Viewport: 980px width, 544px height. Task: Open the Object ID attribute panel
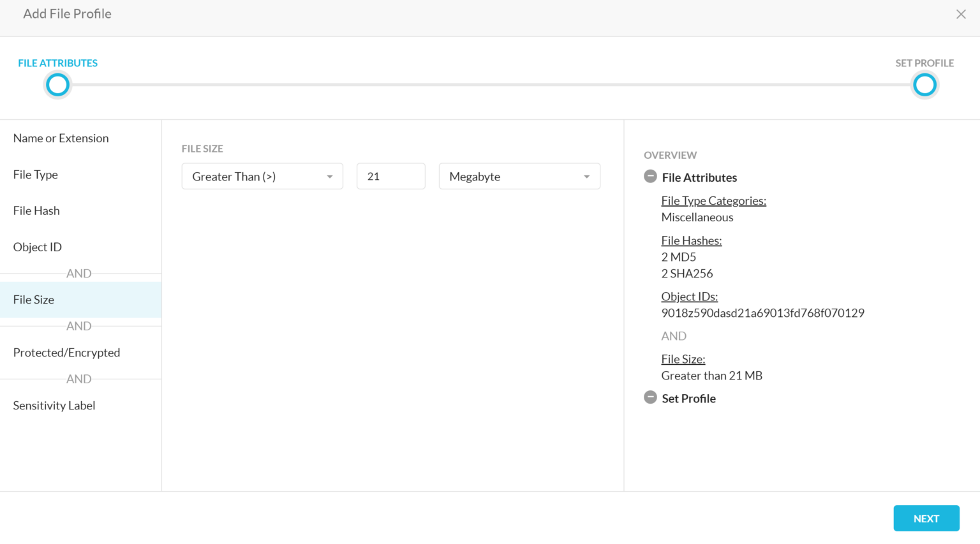[x=37, y=247]
